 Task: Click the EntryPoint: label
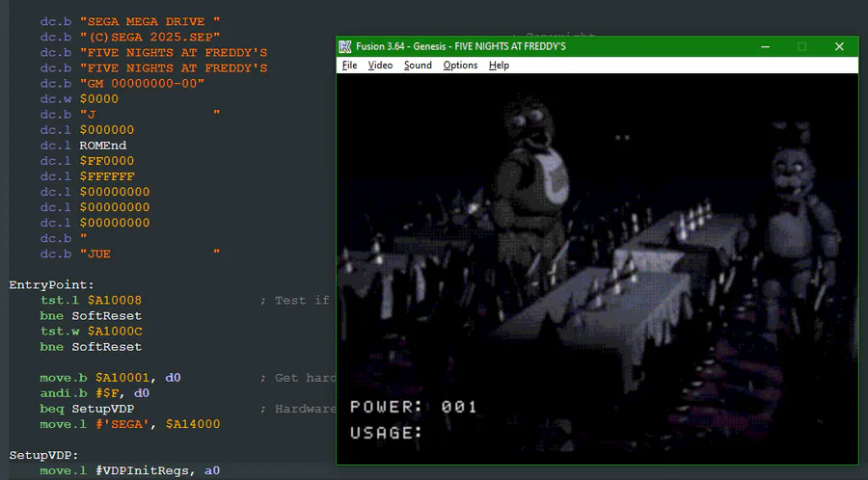(x=51, y=284)
